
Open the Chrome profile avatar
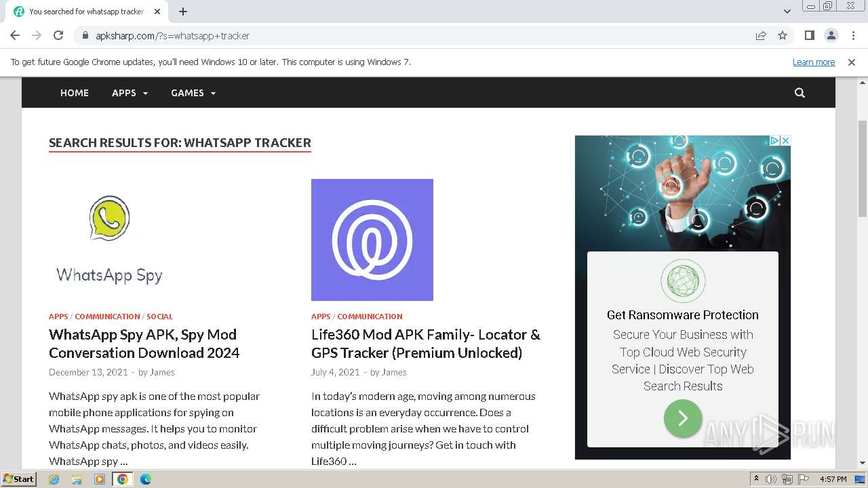(x=831, y=35)
